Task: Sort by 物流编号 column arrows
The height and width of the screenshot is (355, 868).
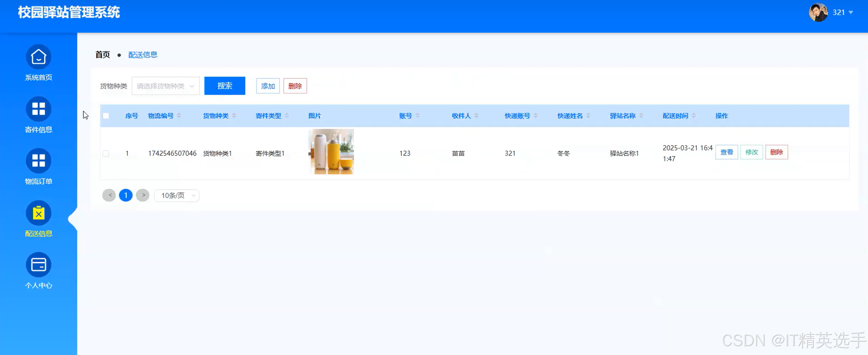Action: point(179,115)
